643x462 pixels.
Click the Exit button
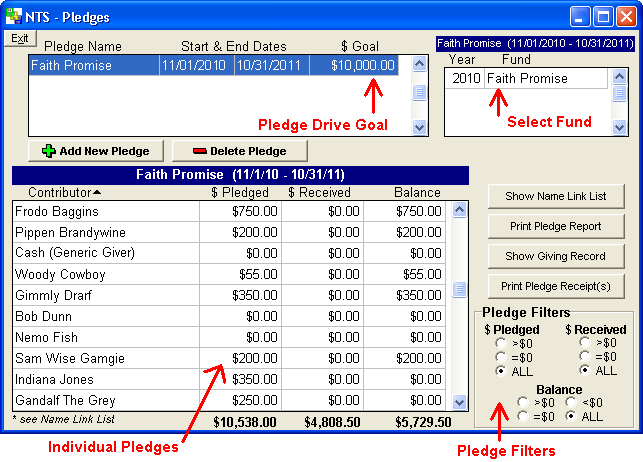(x=20, y=38)
